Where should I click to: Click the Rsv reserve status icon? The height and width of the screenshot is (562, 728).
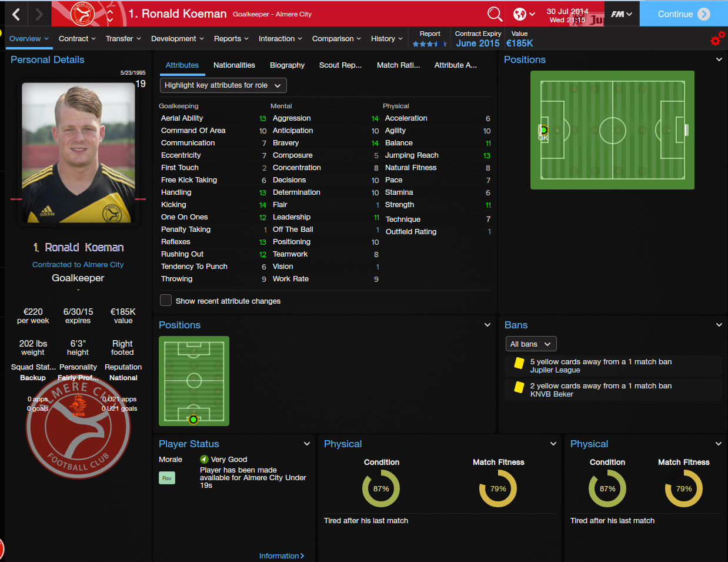(167, 478)
